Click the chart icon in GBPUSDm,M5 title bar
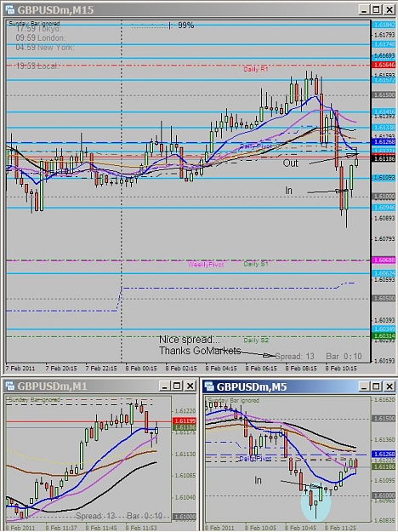This screenshot has height=532, width=398. click(x=209, y=386)
